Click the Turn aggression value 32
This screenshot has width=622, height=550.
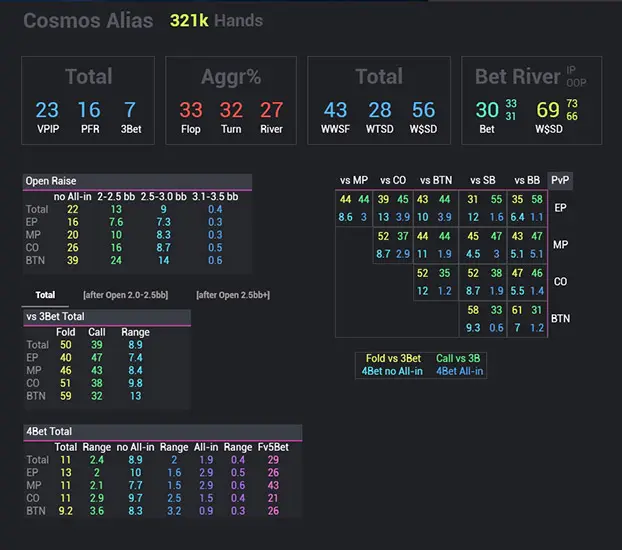tap(231, 110)
